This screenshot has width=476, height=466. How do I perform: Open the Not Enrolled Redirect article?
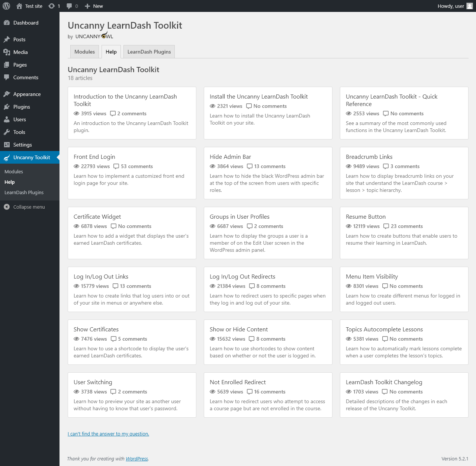(x=268, y=395)
